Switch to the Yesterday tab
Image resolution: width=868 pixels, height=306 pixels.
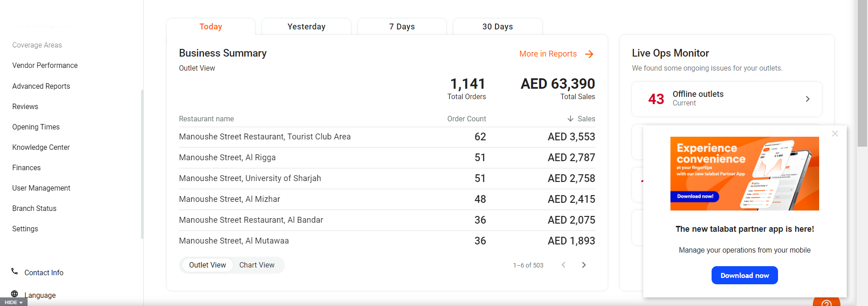click(x=307, y=27)
